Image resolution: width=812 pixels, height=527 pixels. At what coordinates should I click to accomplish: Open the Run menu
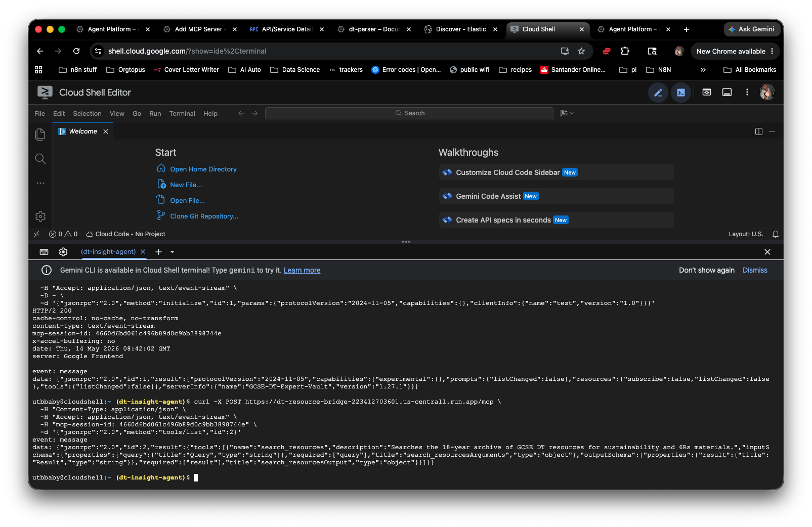coord(155,113)
